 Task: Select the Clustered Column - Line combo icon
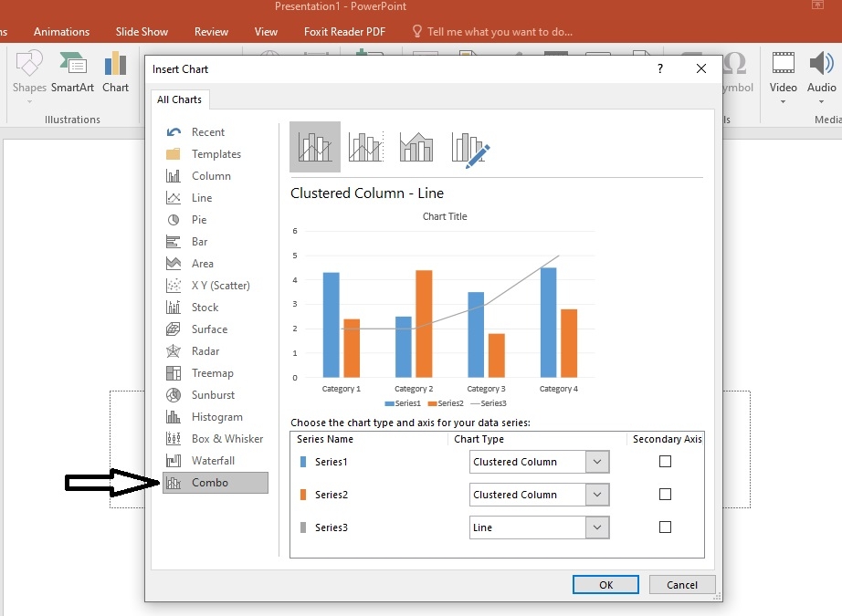(315, 146)
